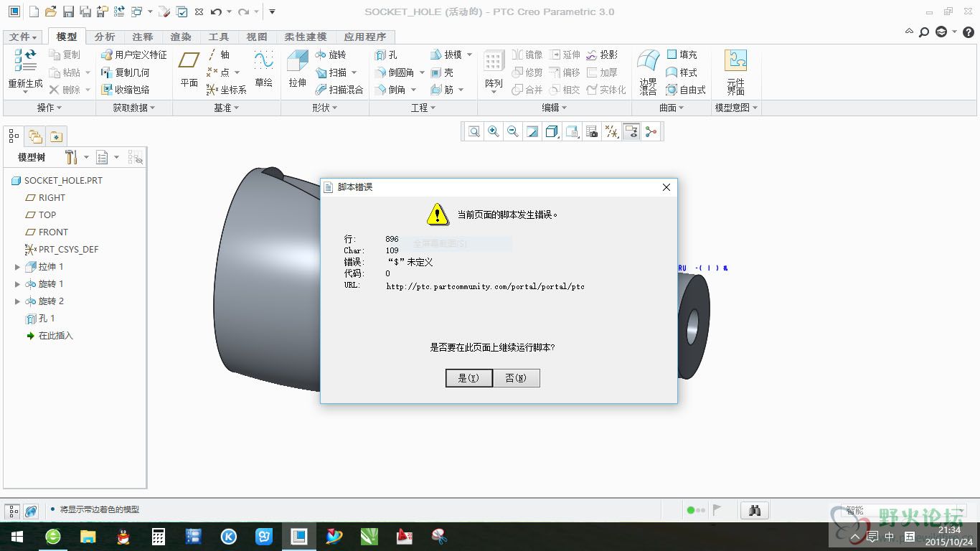The height and width of the screenshot is (551, 980).
Task: Click the Refit zoom icon in graphics toolbar
Action: pyautogui.click(x=474, y=131)
